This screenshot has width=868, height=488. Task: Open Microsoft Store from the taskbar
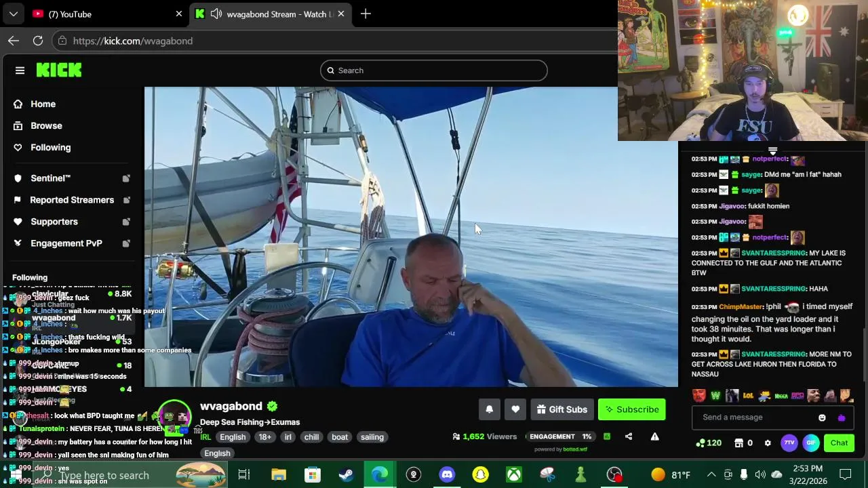coord(312,474)
